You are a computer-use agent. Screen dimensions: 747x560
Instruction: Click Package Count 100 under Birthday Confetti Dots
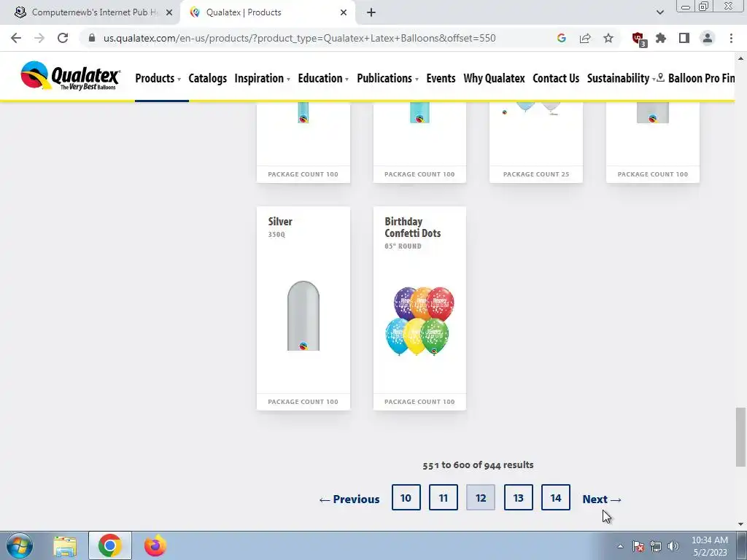[419, 402]
